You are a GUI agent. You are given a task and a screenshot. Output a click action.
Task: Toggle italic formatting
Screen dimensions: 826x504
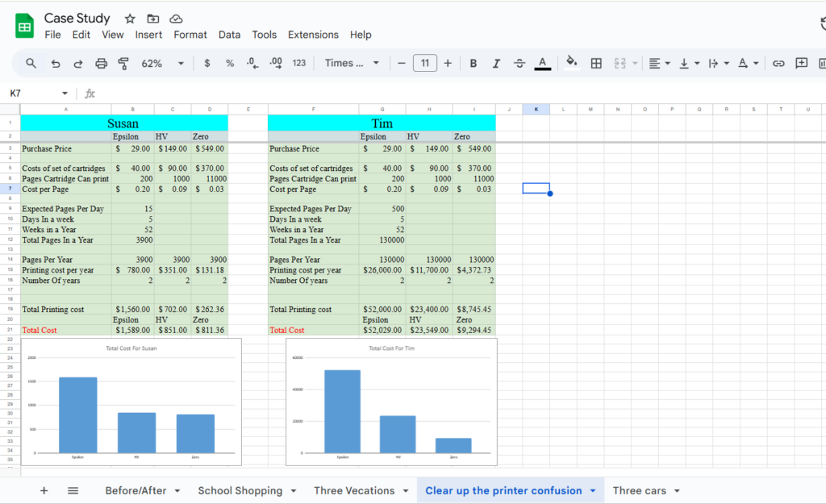click(496, 64)
